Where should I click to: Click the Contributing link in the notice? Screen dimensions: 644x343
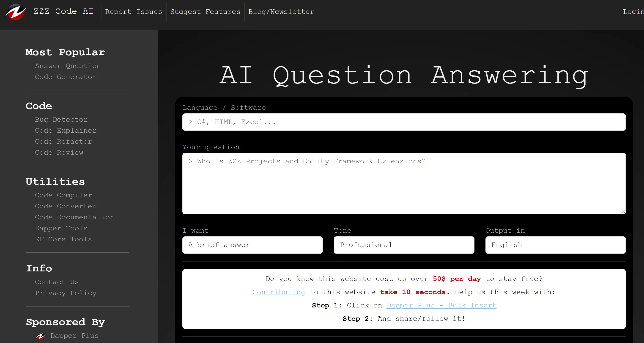point(279,292)
